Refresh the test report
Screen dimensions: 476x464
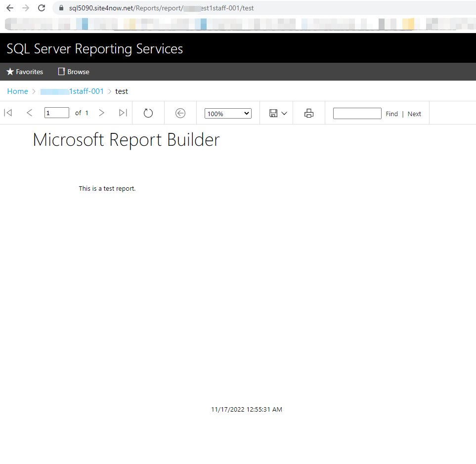click(x=148, y=113)
